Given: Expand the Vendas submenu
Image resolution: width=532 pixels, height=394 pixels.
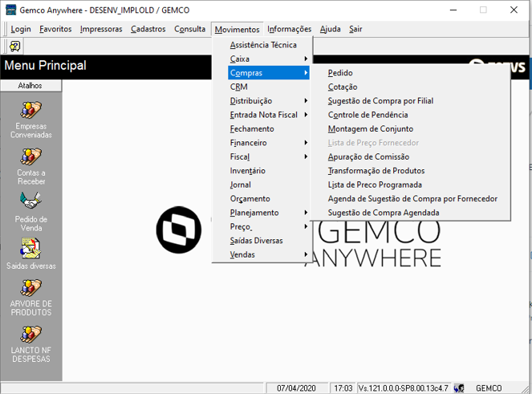Looking at the screenshot, I should 269,254.
